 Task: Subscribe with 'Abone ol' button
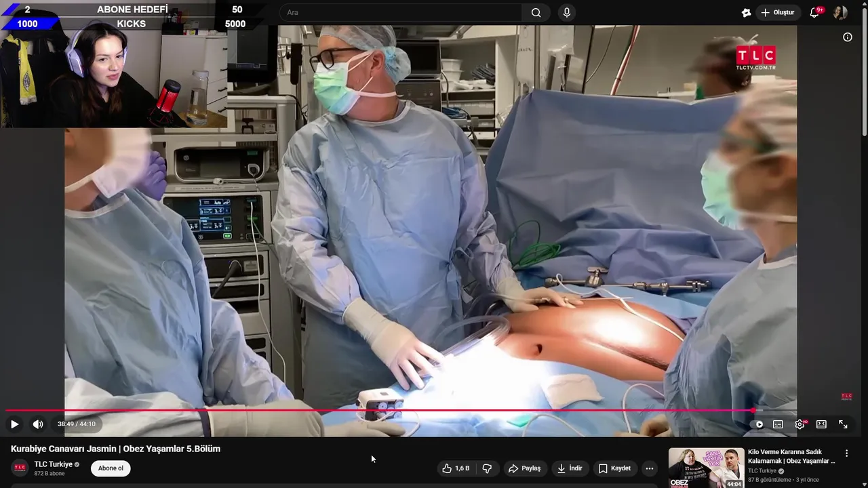(x=111, y=468)
